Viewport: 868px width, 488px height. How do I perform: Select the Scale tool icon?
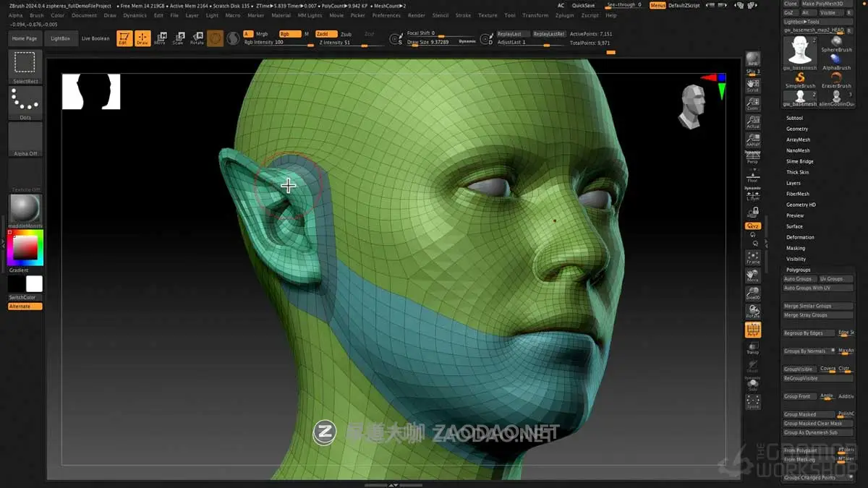point(179,37)
